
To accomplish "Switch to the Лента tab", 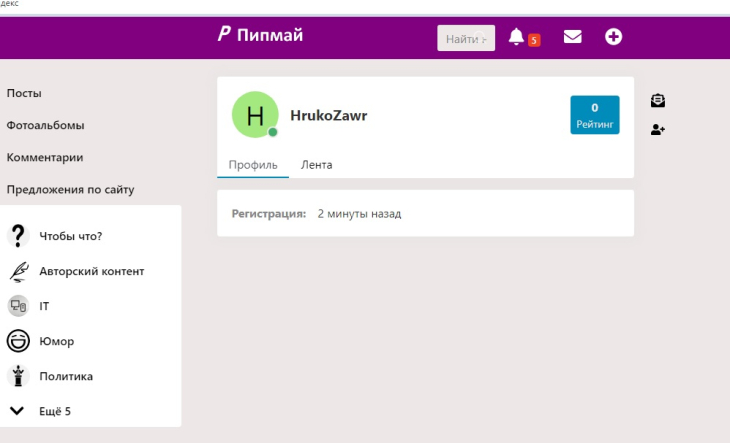I will 317,165.
